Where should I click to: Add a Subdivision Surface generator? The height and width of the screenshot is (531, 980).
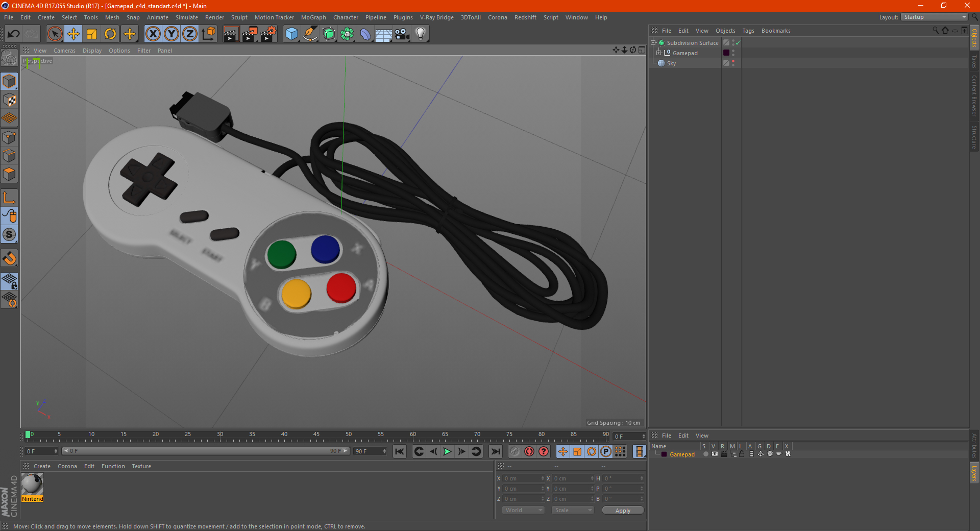point(329,34)
